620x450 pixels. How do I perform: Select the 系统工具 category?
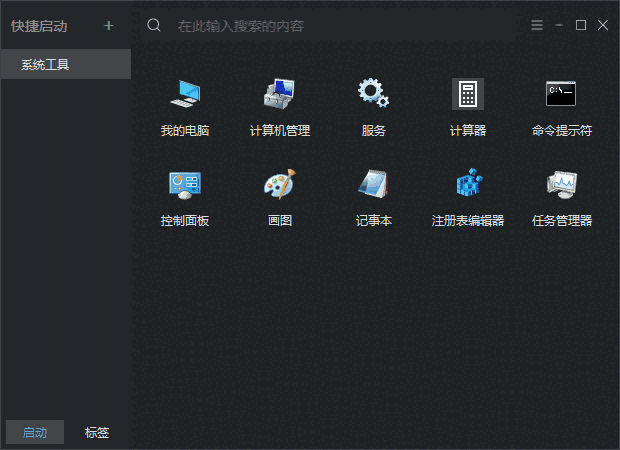[66, 64]
